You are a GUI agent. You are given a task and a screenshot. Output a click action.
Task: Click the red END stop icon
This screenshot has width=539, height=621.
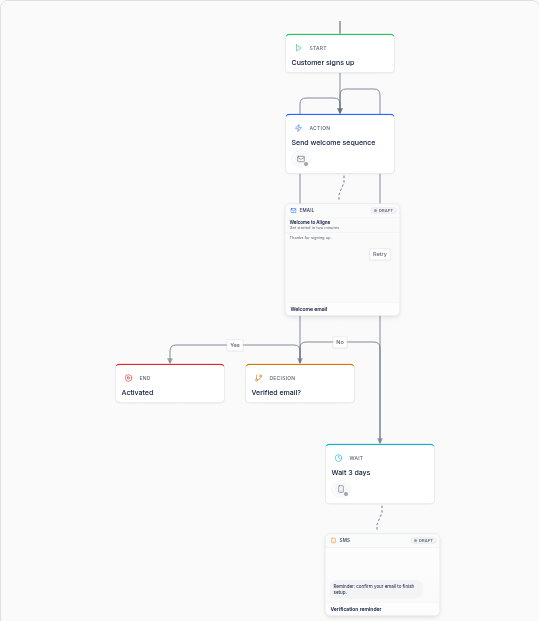(128, 378)
